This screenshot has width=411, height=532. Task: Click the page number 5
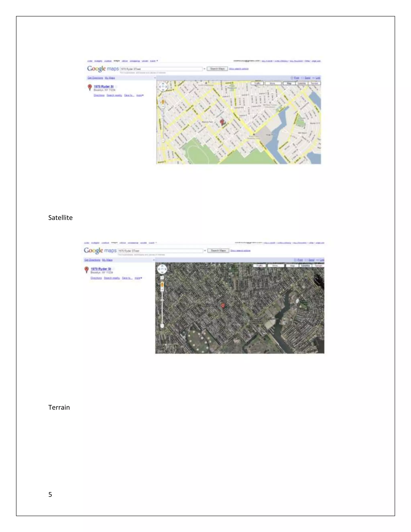click(50, 494)
